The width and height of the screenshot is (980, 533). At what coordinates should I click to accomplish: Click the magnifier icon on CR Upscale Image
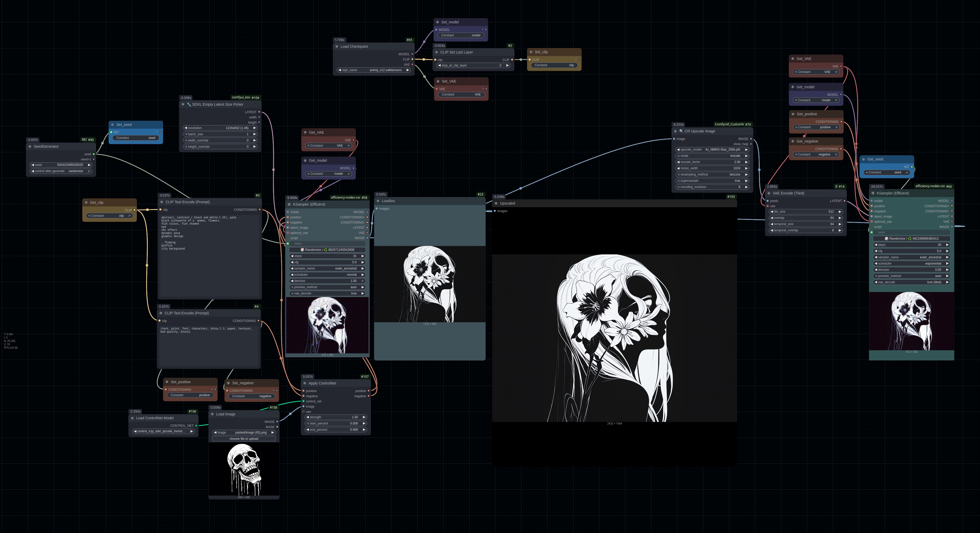pos(681,131)
